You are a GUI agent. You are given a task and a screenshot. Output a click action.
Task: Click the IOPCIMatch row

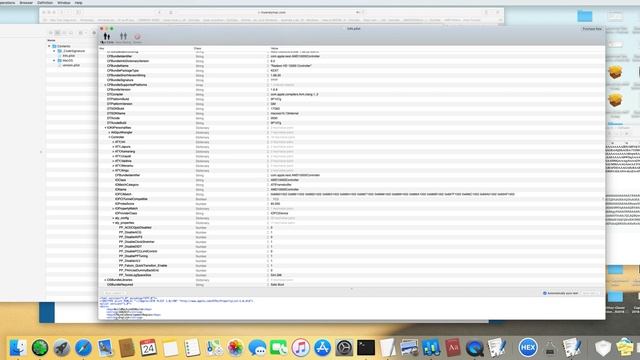click(352, 194)
